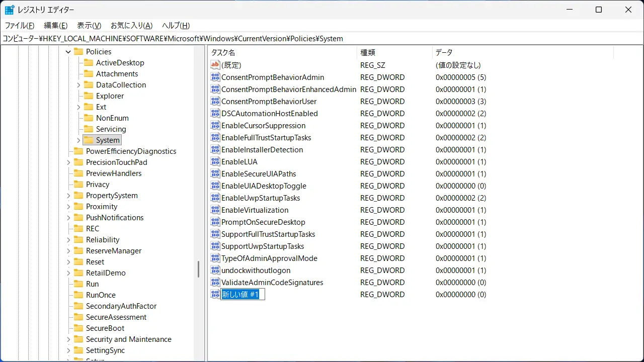Click the DWORD icon beside EnableInstallerDetection
This screenshot has height=362, width=644.
coord(215,149)
